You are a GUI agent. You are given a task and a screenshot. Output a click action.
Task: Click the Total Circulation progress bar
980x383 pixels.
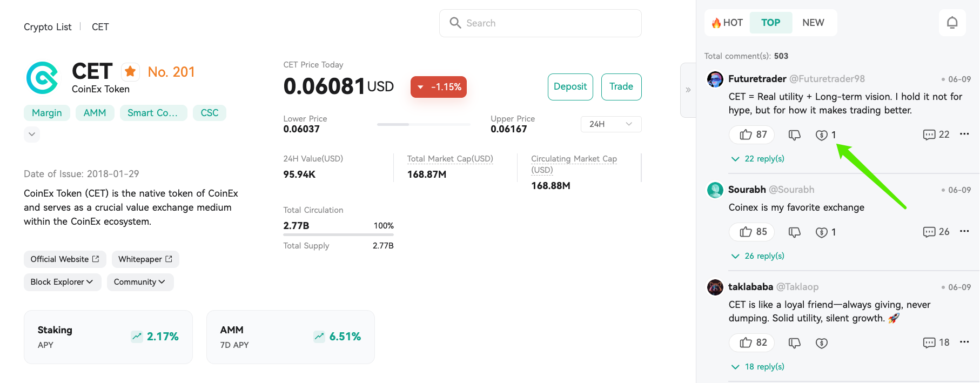338,234
